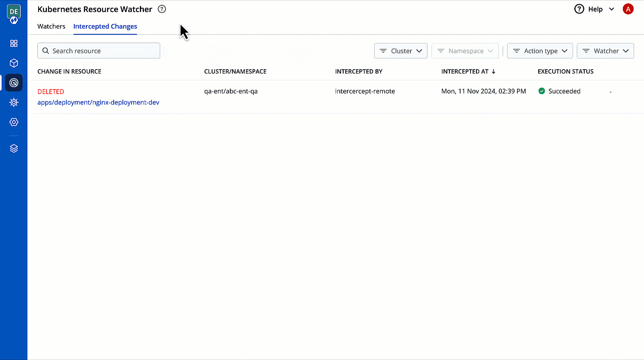Expand the Cluster filter dropdown

click(400, 51)
